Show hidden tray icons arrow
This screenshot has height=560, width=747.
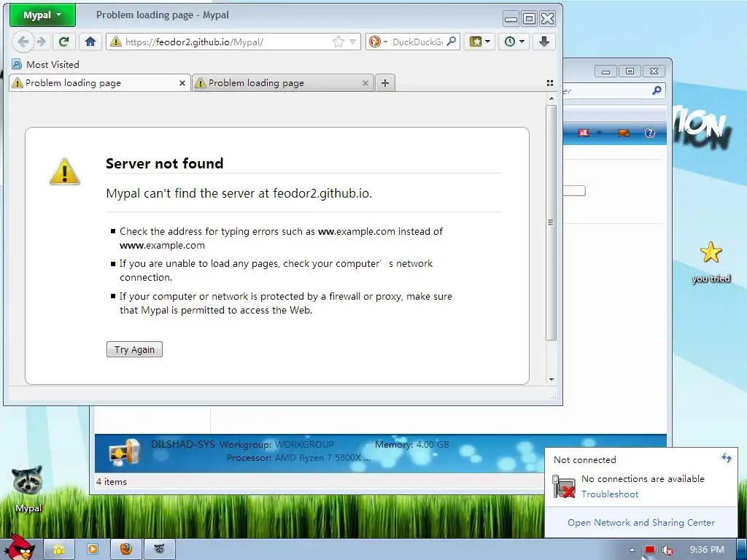pos(632,550)
